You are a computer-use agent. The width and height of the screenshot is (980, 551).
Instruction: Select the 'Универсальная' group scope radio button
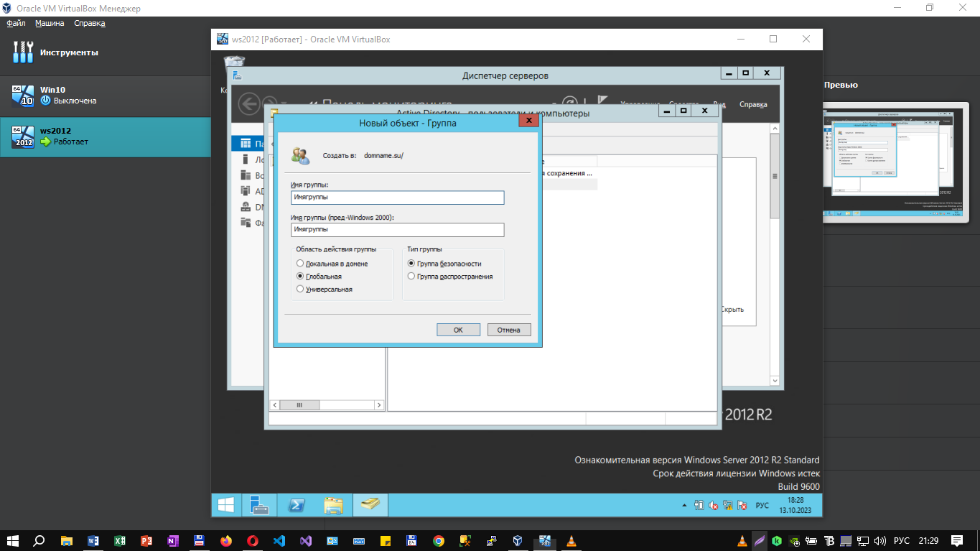(300, 289)
